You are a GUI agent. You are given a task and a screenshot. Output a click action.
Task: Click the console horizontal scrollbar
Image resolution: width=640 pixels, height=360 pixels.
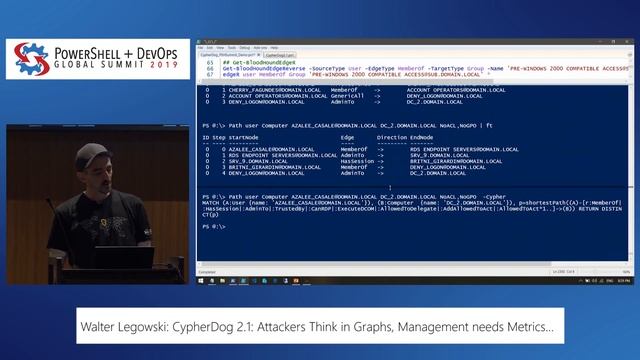[x=376, y=264]
